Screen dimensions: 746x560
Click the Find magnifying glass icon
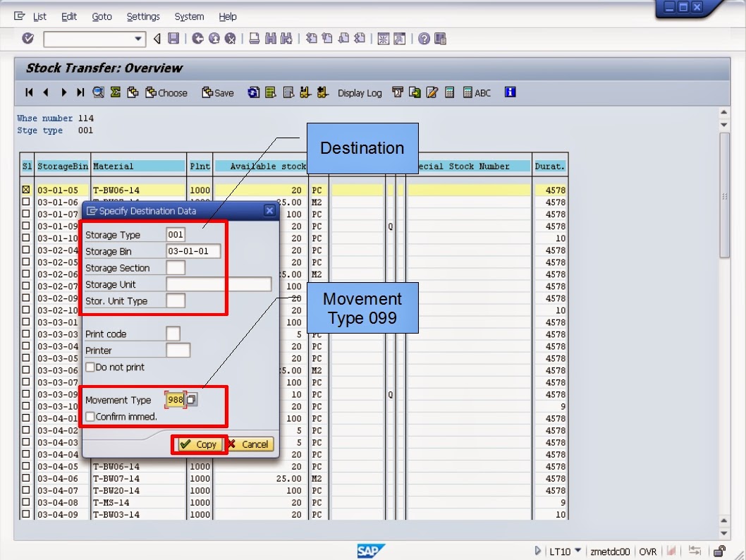(x=99, y=92)
